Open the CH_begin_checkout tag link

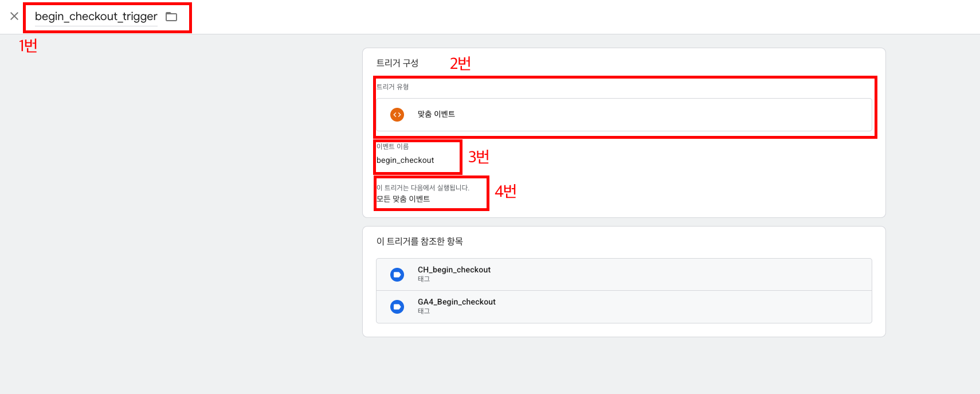(454, 270)
